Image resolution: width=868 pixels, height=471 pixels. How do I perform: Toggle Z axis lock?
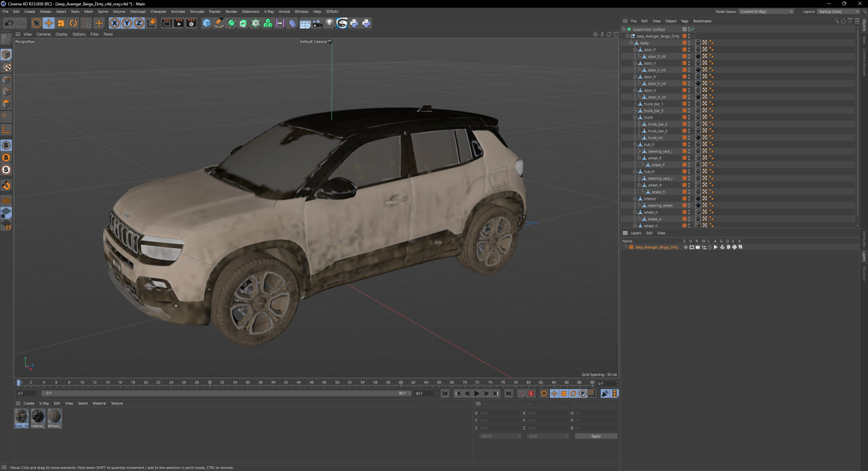[x=139, y=23]
